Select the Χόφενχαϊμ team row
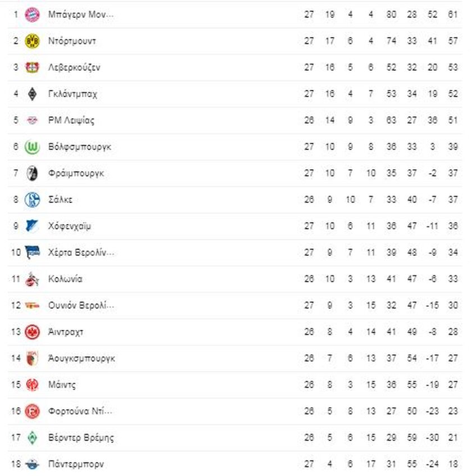This screenshot has width=472, height=476. tap(235, 226)
